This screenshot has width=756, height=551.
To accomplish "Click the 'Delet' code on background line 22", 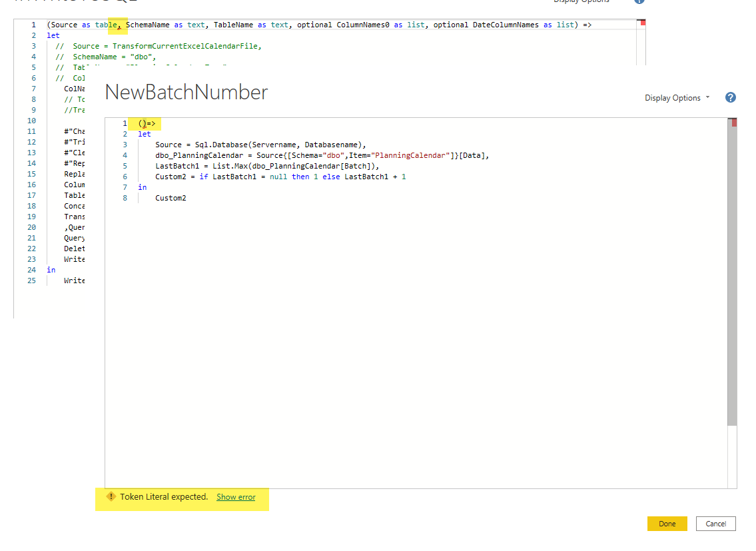I will (x=75, y=249).
